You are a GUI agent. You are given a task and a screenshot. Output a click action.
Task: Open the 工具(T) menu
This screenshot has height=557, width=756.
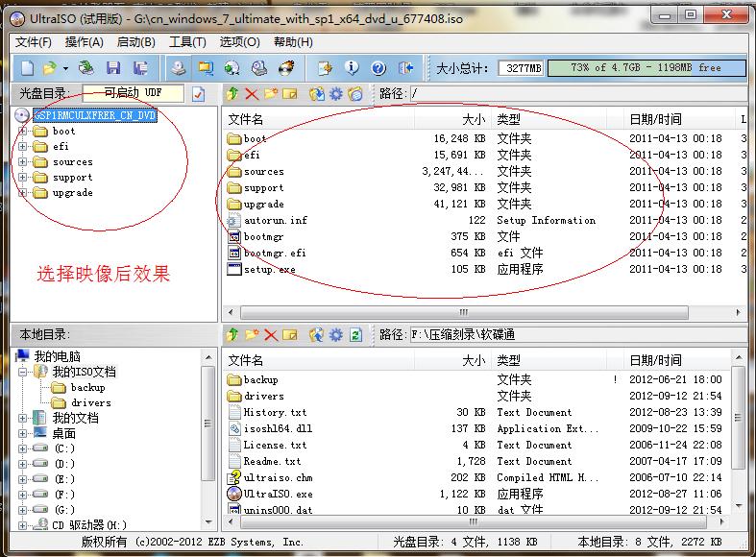[x=187, y=42]
